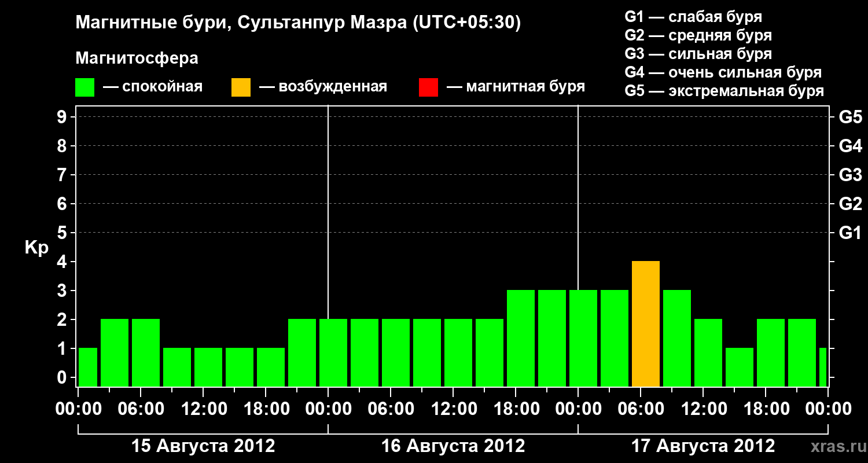Image resolution: width=868 pixels, height=463 pixels.
Task: Click the "— возбужденная" legend label
Action: 323,87
